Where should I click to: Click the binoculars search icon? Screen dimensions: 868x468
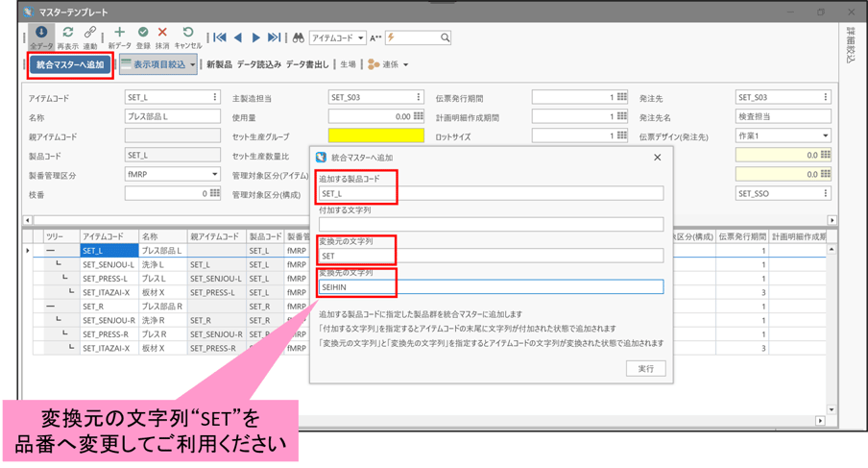coord(299,37)
